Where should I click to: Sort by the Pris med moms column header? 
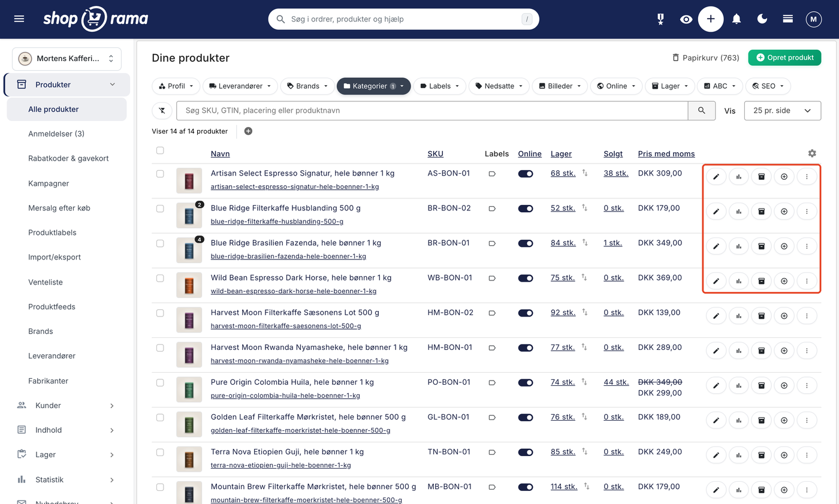coord(666,154)
